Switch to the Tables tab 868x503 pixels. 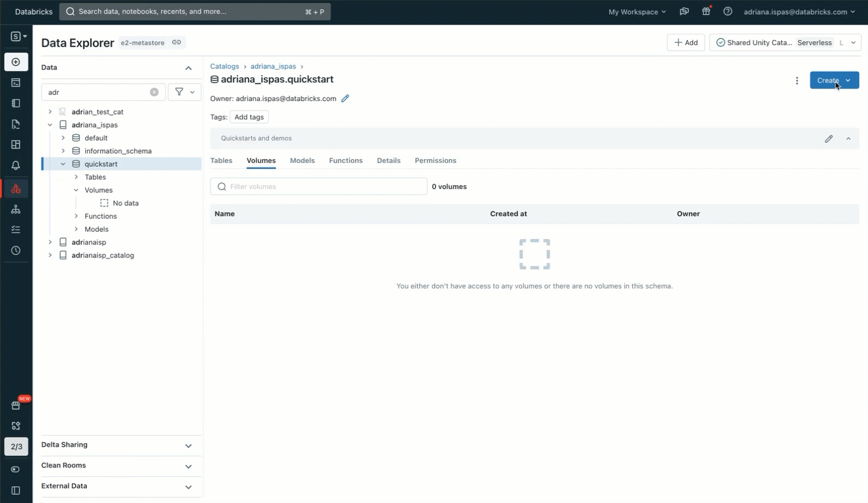(221, 161)
